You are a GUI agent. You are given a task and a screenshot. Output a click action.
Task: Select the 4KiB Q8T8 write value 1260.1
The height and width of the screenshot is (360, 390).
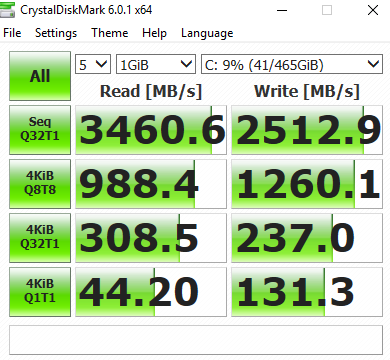(307, 184)
